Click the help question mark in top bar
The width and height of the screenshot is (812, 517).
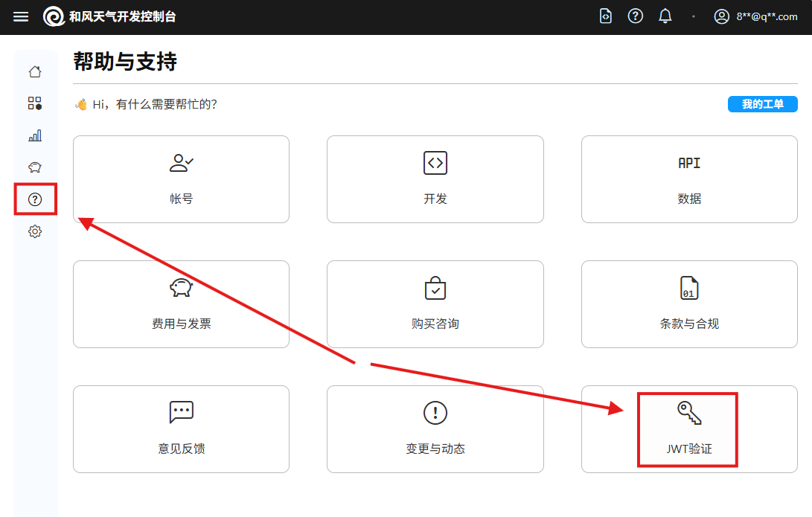pyautogui.click(x=635, y=16)
